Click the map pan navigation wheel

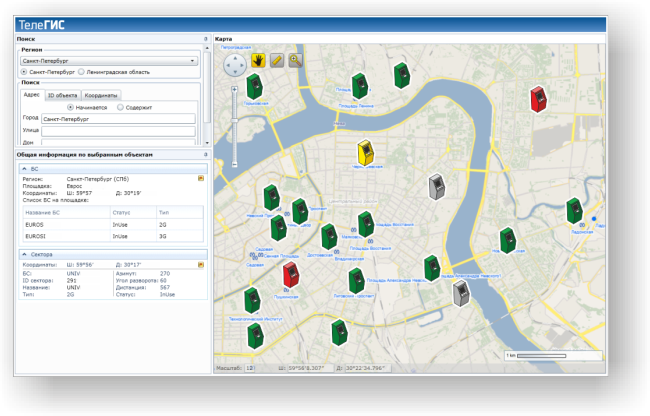click(234, 66)
